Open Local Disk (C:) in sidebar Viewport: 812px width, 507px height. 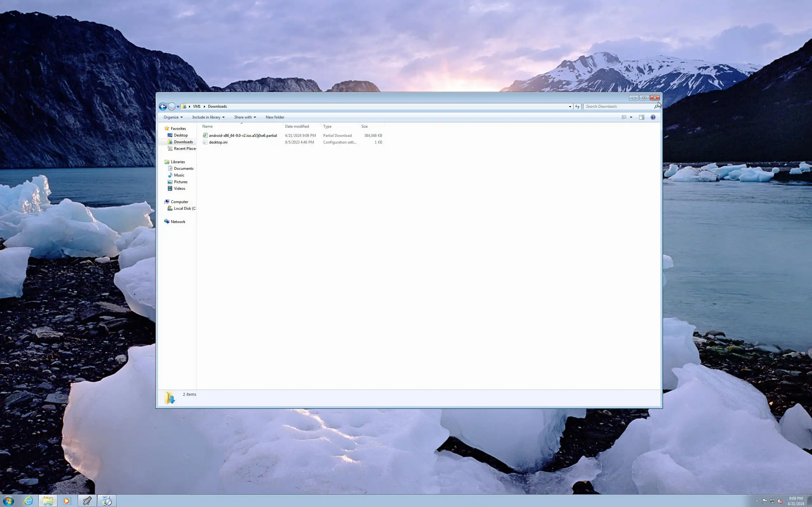[x=184, y=209]
